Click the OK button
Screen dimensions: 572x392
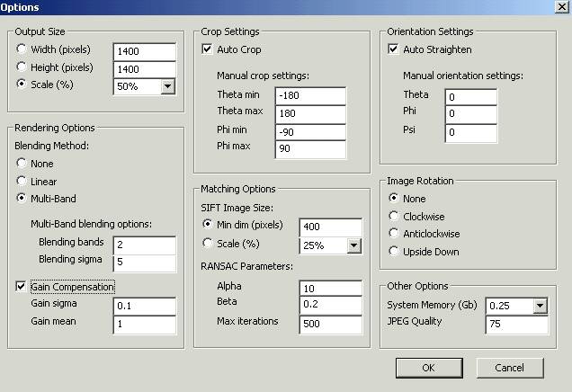[x=429, y=368]
